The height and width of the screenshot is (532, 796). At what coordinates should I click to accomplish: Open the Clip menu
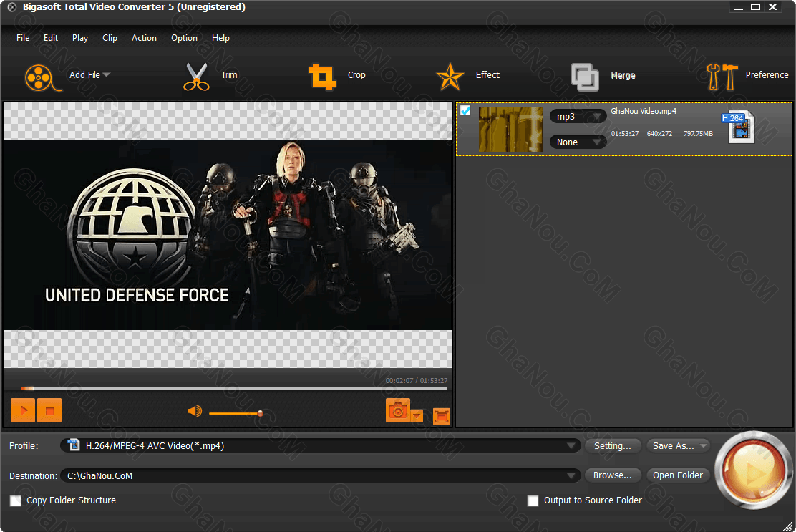point(110,38)
